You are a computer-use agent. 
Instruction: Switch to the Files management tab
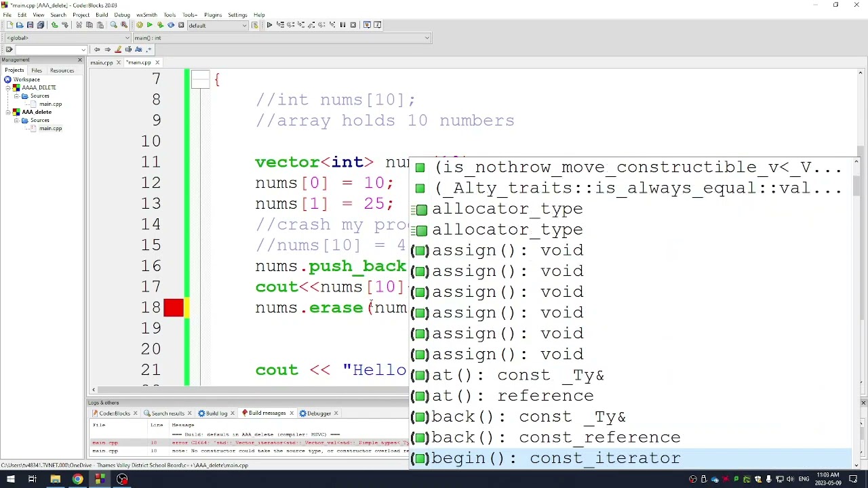(37, 70)
